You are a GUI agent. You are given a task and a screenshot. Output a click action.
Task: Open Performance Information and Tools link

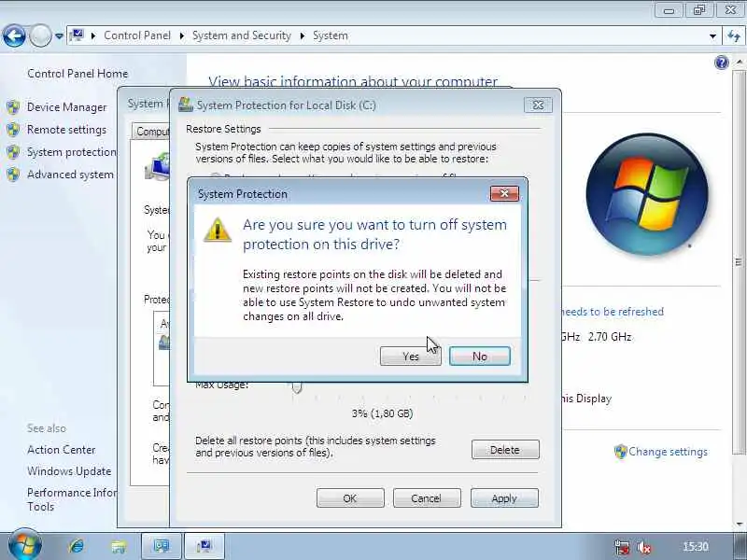click(72, 499)
